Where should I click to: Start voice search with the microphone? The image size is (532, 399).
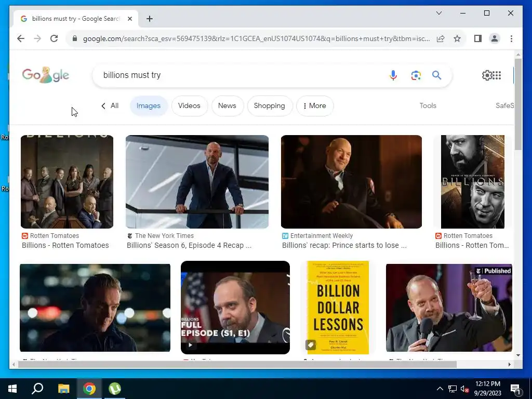tap(393, 75)
